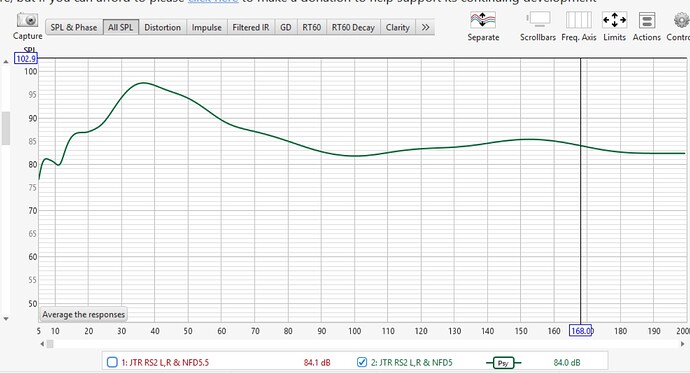Open the Filtered IR tab

pyautogui.click(x=251, y=27)
